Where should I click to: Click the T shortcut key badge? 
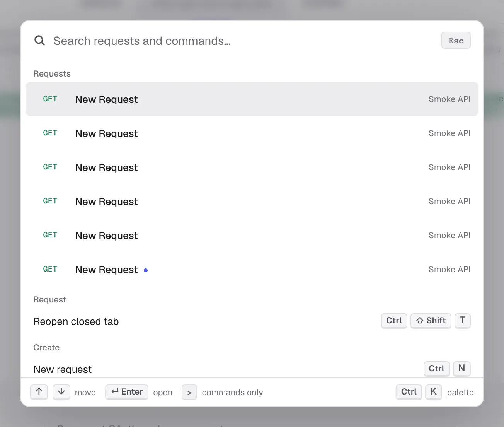coord(463,321)
